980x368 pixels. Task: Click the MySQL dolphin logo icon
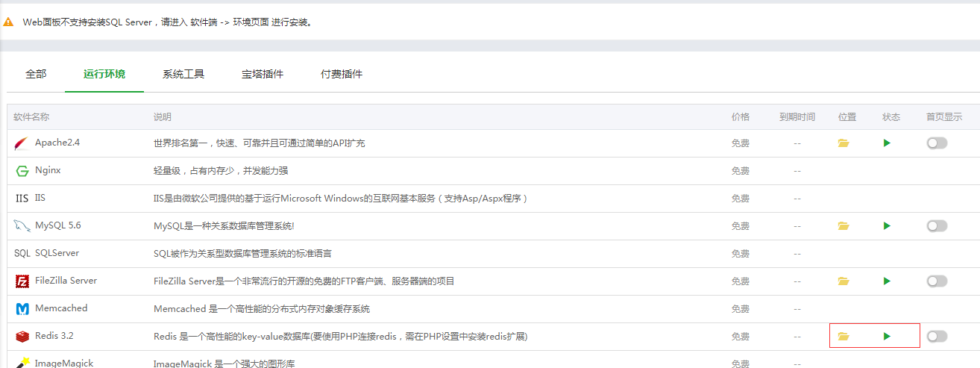[22, 226]
